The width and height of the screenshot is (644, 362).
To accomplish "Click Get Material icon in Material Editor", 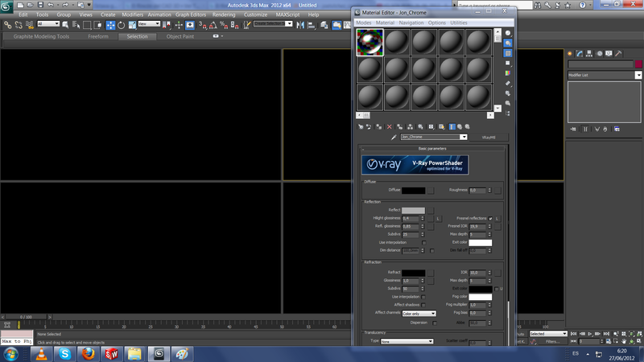I will point(361,127).
